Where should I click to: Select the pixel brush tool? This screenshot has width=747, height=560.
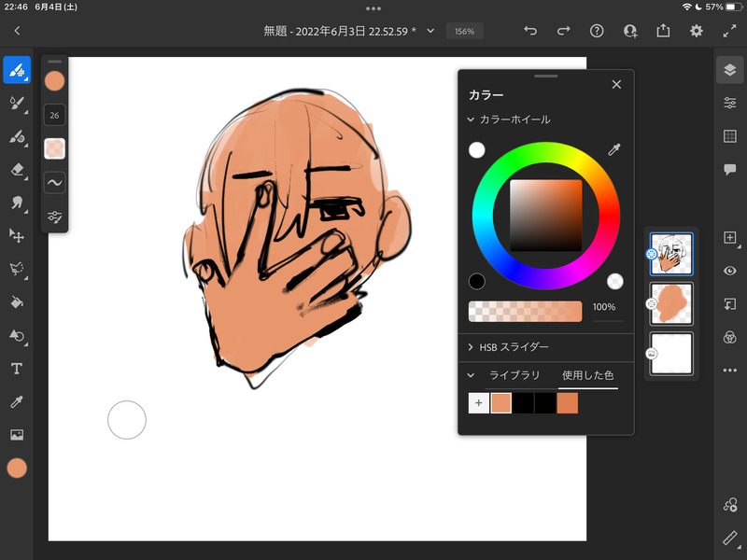click(x=17, y=71)
